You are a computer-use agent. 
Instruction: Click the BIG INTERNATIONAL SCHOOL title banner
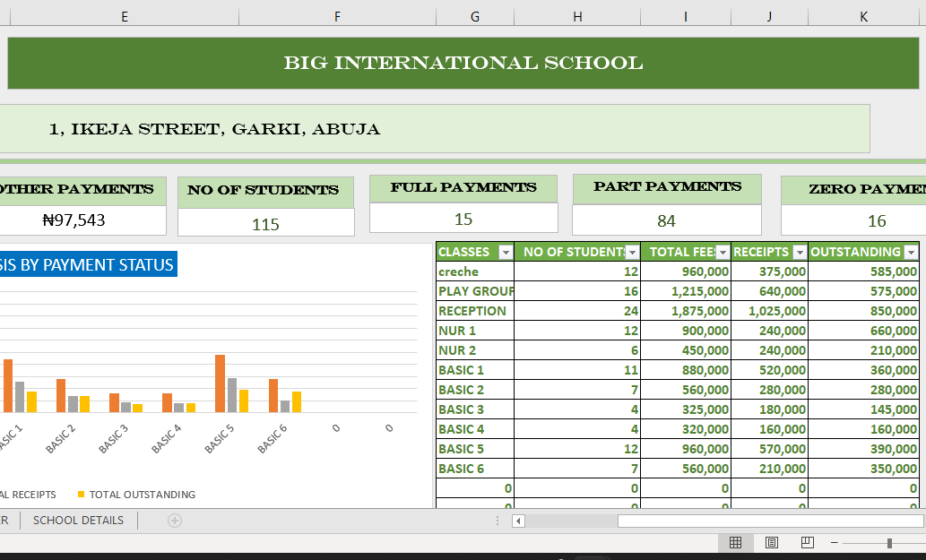[463, 63]
